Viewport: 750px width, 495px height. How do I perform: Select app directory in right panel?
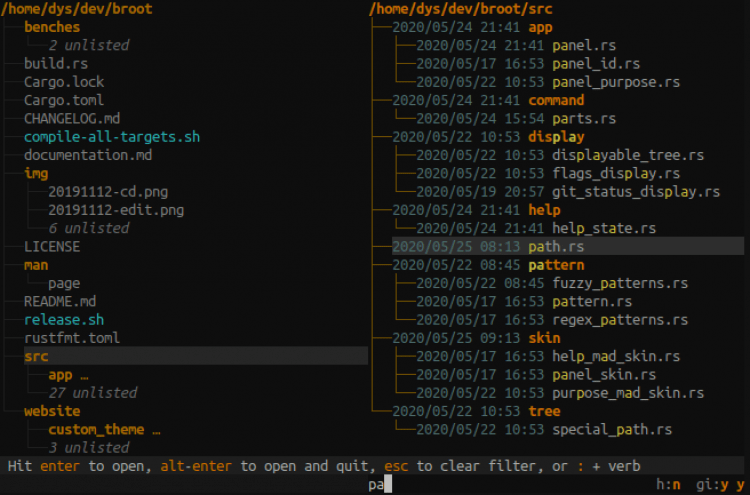(540, 27)
